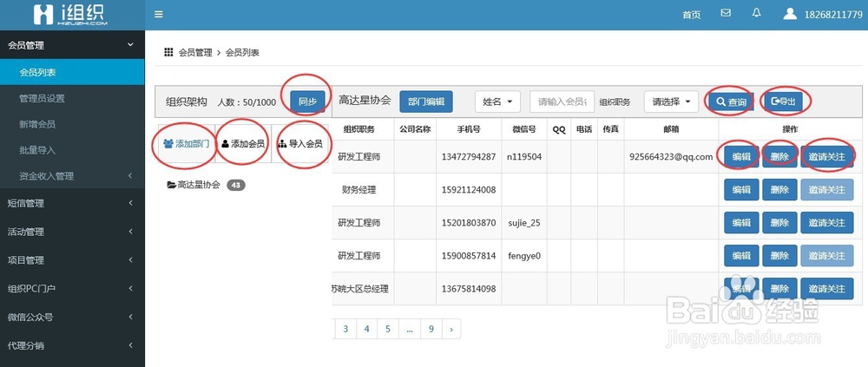Go to page 9 in pagination
This screenshot has width=868, height=367.
coord(431,329)
